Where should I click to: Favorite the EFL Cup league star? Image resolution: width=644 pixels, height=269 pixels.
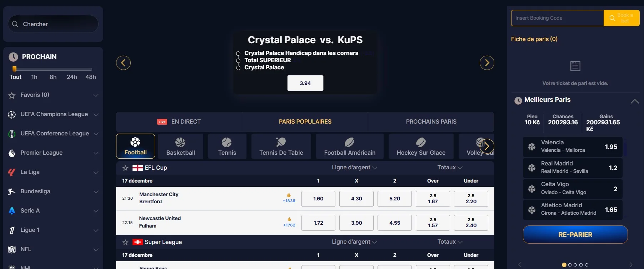125,168
